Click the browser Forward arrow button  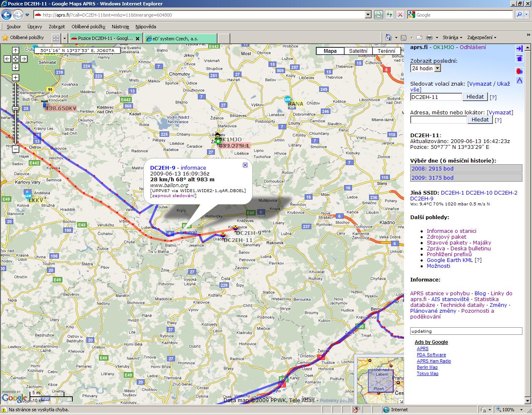pos(18,15)
